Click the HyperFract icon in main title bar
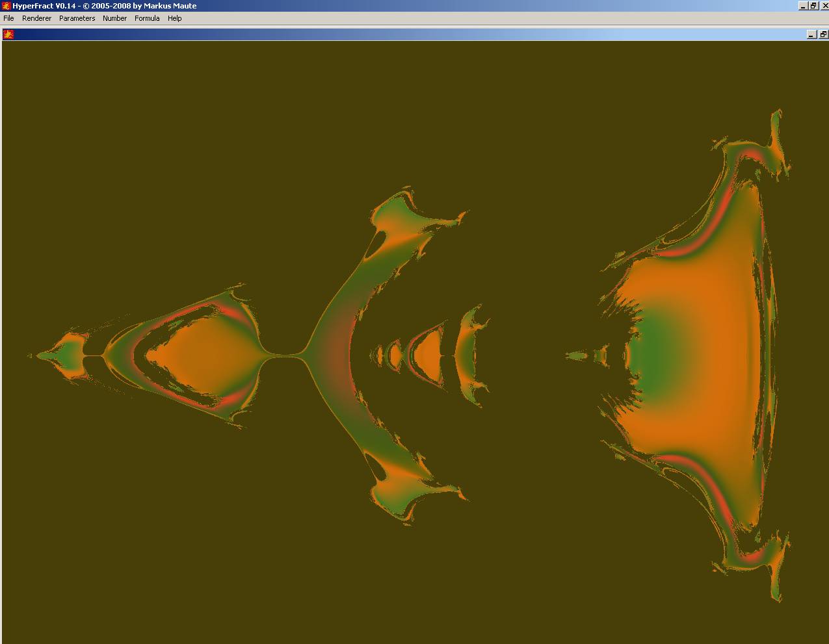 pos(6,6)
